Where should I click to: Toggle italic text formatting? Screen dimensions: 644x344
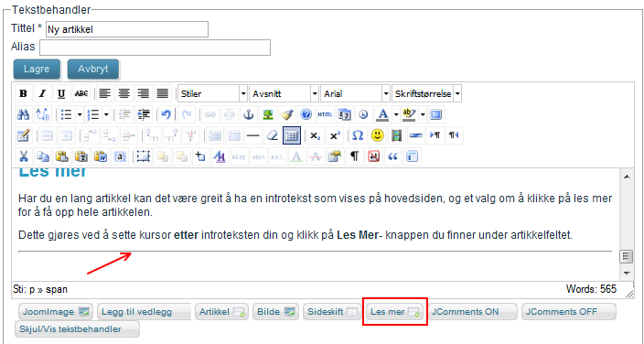click(x=42, y=93)
